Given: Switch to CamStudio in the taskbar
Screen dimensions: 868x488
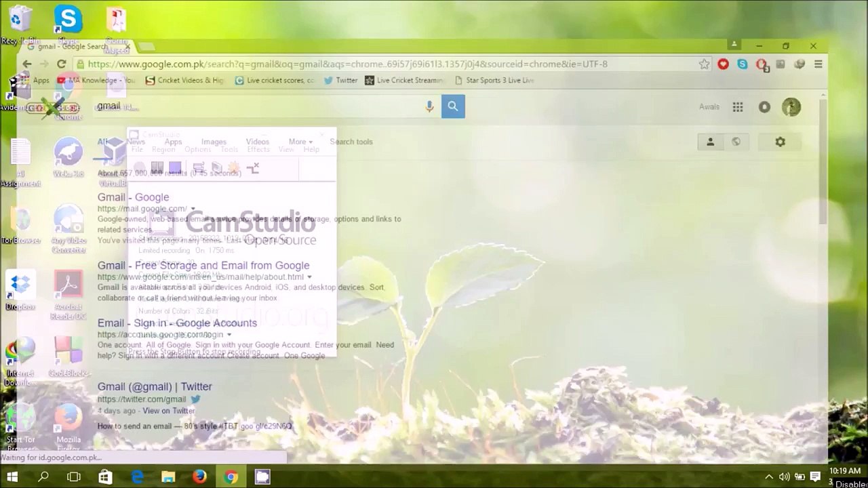Looking at the screenshot, I should pos(262,477).
